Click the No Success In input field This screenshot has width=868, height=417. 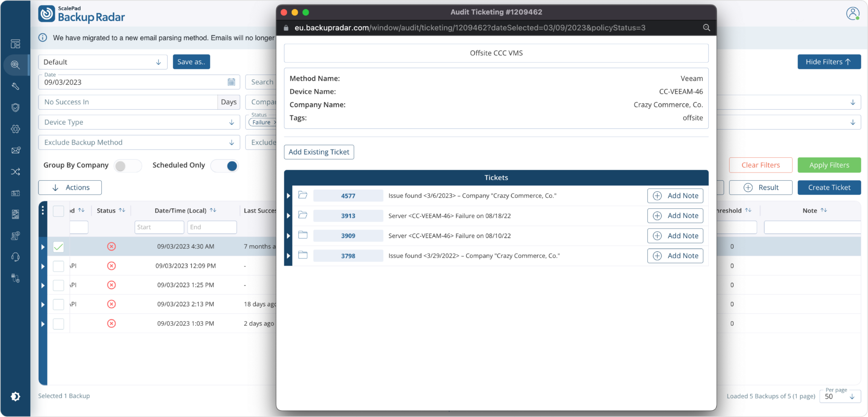pos(128,102)
